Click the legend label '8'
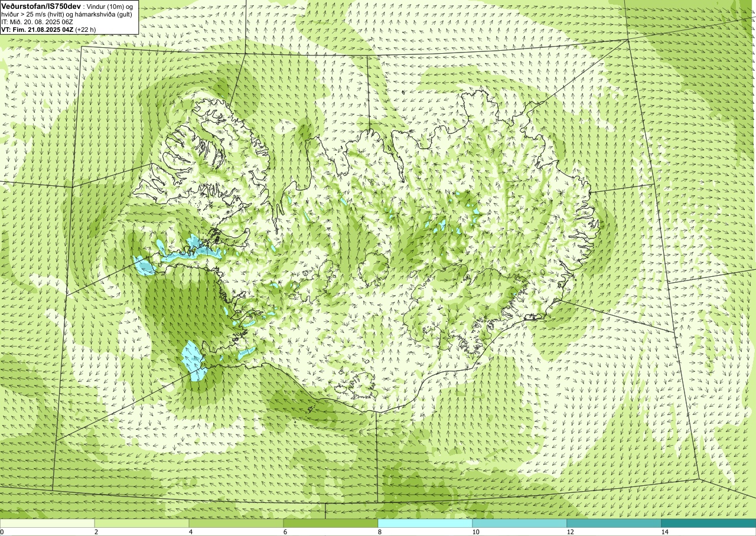The height and width of the screenshot is (536, 756). point(379,532)
